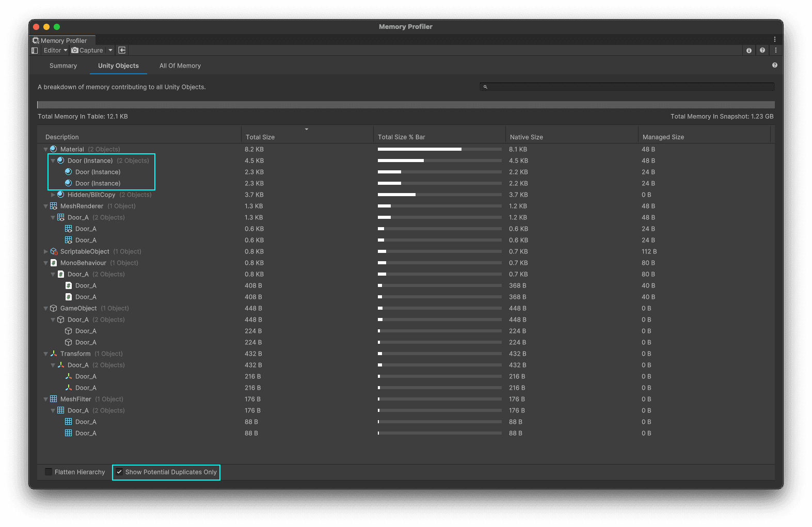The width and height of the screenshot is (812, 527).
Task: Click the Door (Instance) group material icon
Action: (61, 161)
